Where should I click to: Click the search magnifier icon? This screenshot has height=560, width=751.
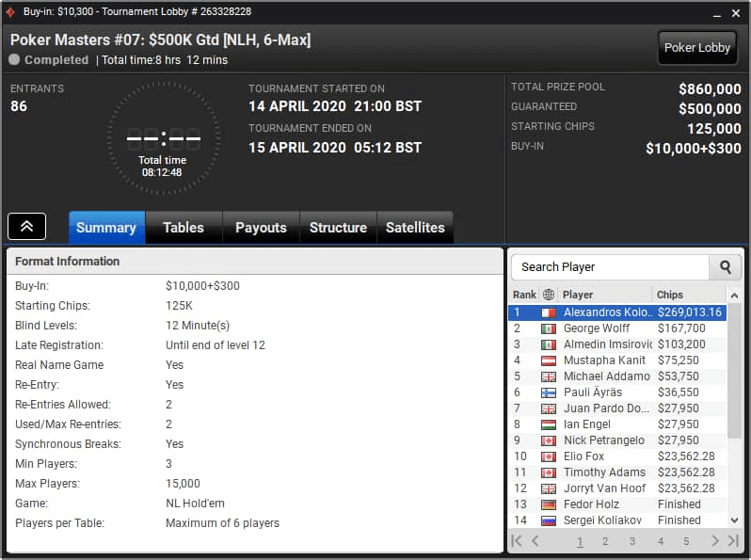pos(726,267)
